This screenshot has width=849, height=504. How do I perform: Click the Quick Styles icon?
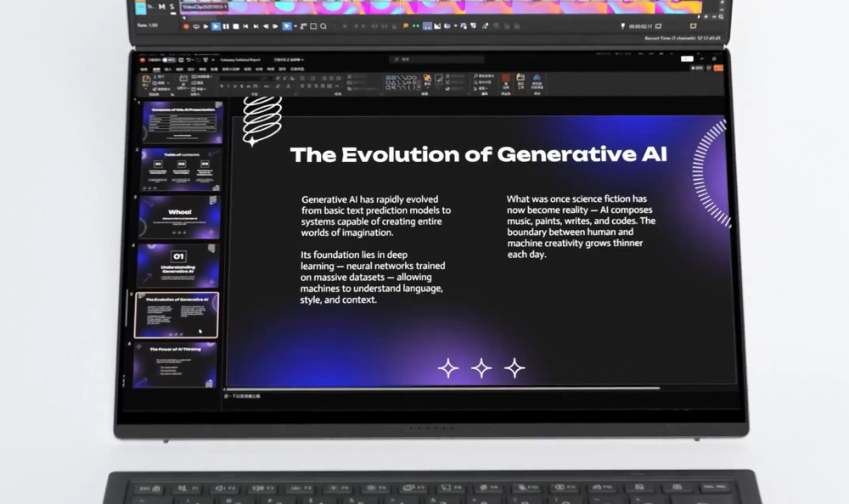pos(439,80)
